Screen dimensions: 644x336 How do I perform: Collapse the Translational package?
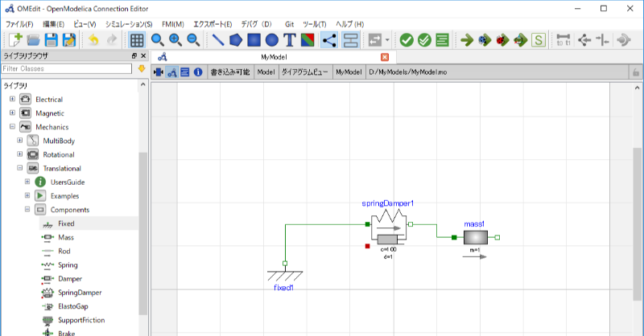tap(19, 168)
